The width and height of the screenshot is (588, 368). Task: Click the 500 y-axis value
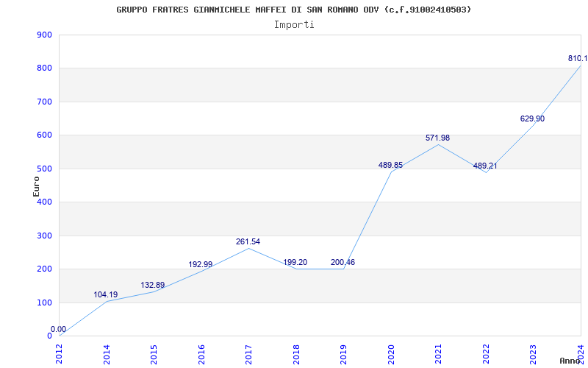[x=45, y=169]
